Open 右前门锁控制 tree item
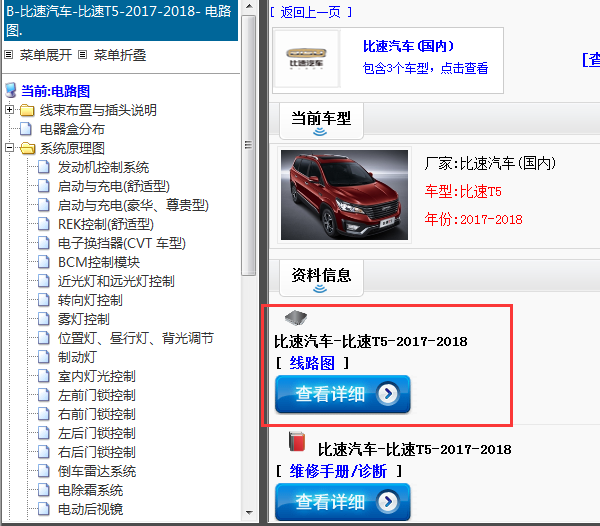The height and width of the screenshot is (526, 600). (96, 414)
